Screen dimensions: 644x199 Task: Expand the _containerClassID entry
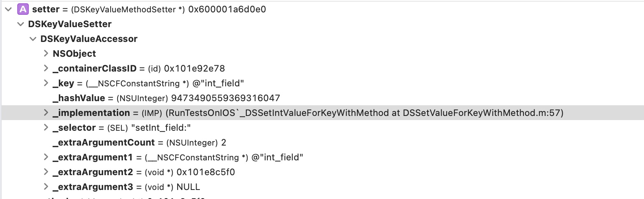click(46, 68)
